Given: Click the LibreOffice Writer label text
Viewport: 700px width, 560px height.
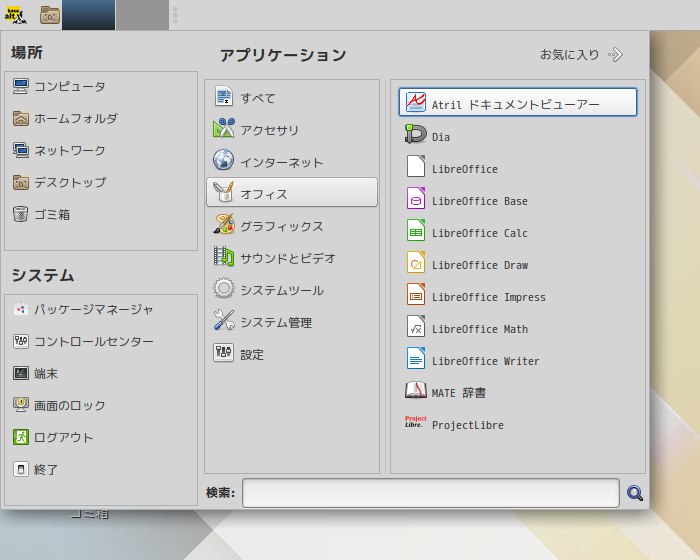Looking at the screenshot, I should click(x=485, y=361).
